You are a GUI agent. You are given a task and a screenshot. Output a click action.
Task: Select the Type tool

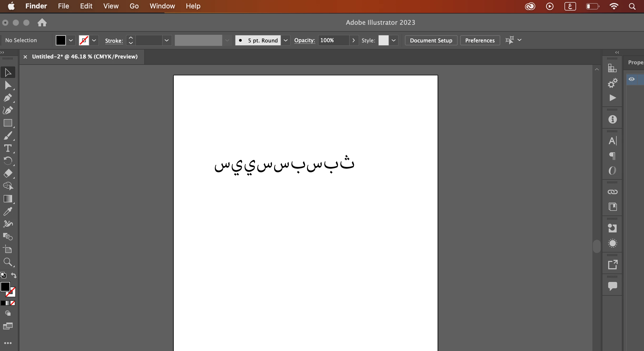click(8, 148)
